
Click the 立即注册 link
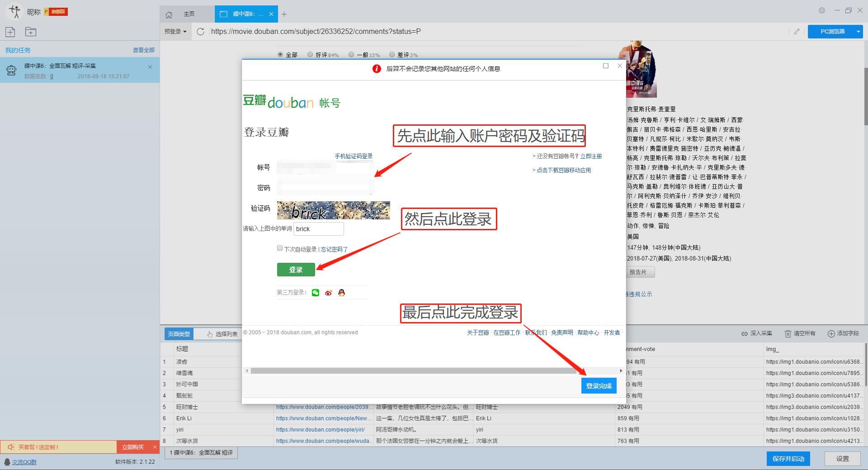pos(591,156)
